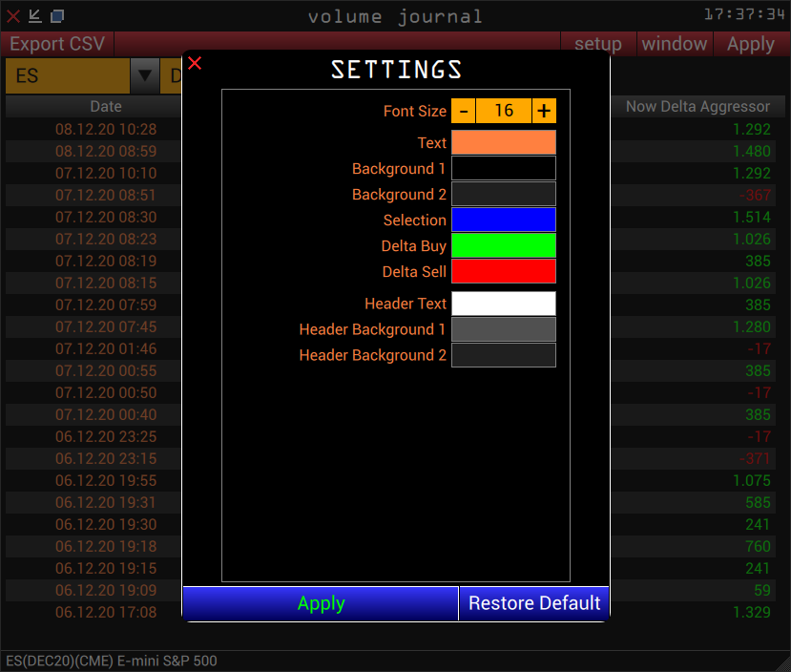This screenshot has height=672, width=791.
Task: Click the Export CSV button
Action: coord(56,44)
